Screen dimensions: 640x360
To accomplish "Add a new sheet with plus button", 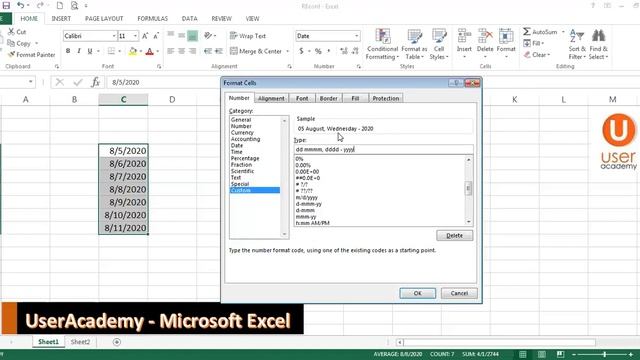I will tap(117, 342).
